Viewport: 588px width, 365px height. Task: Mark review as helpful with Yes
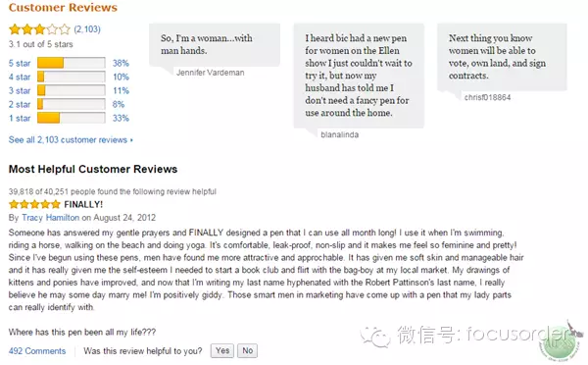pos(222,350)
